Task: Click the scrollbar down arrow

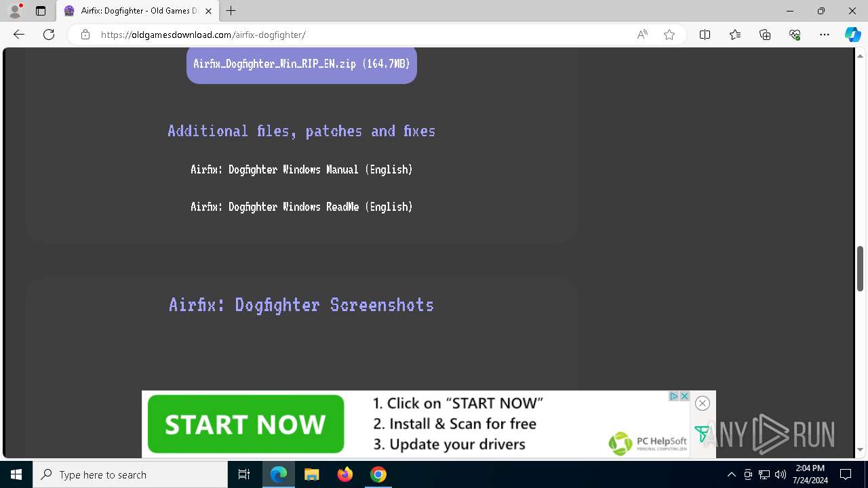Action: tap(860, 449)
